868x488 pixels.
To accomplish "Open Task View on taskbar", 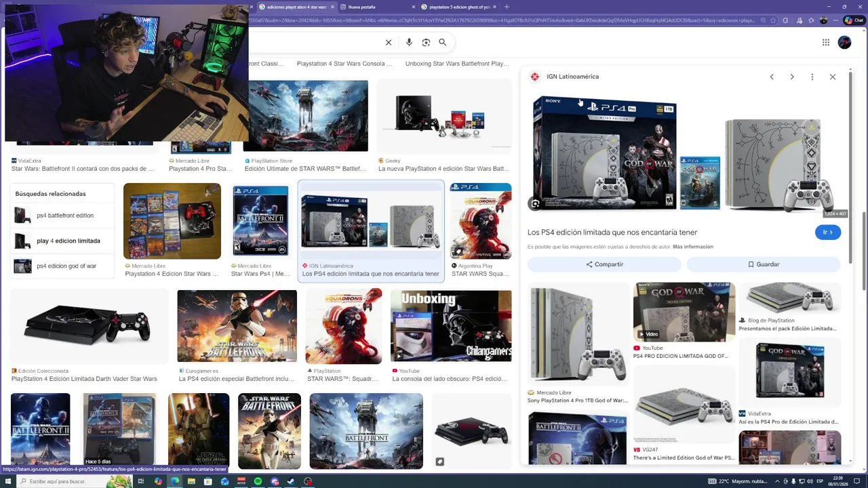I will click(141, 481).
